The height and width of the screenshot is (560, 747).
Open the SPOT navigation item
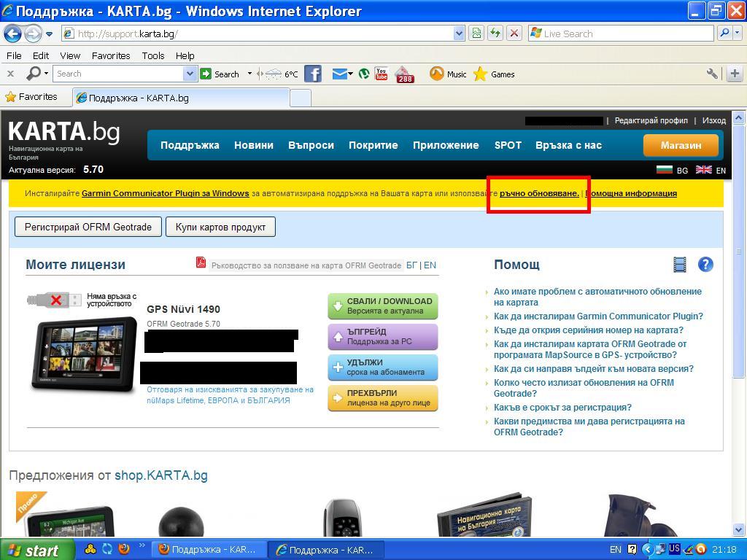[508, 145]
